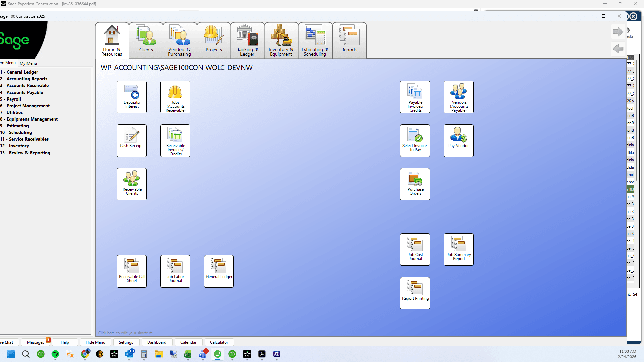Click here link to edit shortcuts
This screenshot has height=362, width=644.
pos(106,333)
